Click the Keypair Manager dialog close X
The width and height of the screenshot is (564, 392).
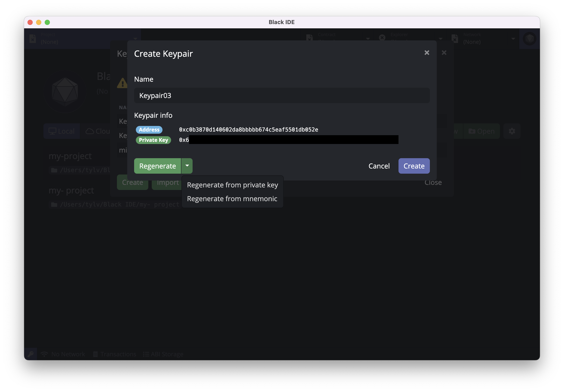pos(444,53)
